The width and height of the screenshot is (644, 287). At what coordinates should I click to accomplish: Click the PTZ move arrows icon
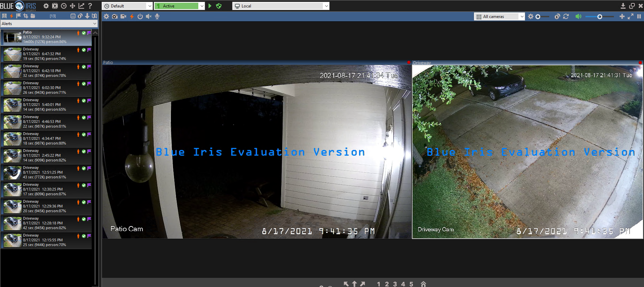point(72,6)
